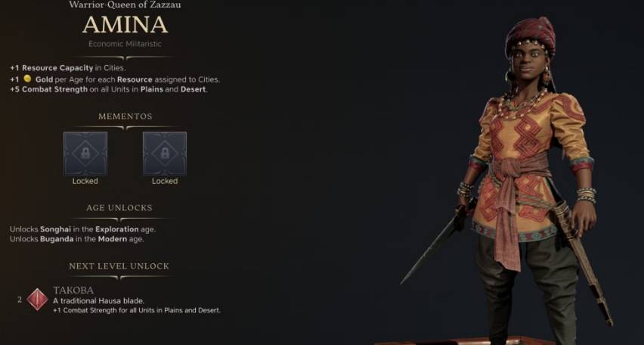
Task: Click the TAKOBA reward name
Action: click(x=73, y=291)
